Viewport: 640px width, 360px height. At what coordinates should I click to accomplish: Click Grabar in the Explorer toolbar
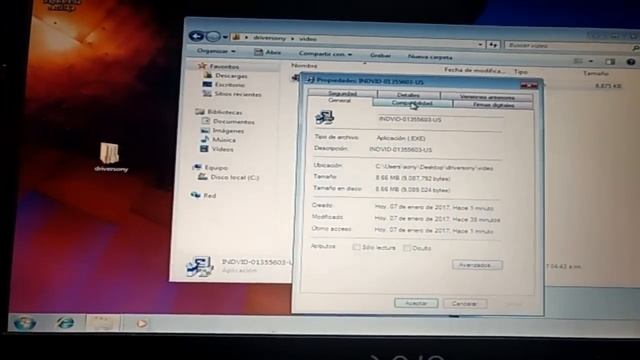tap(380, 56)
